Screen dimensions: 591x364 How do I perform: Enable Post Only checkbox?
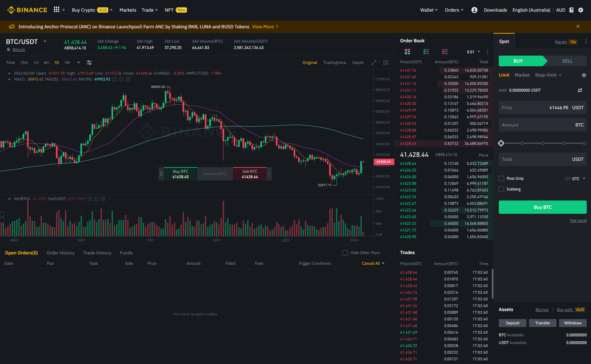click(x=501, y=179)
